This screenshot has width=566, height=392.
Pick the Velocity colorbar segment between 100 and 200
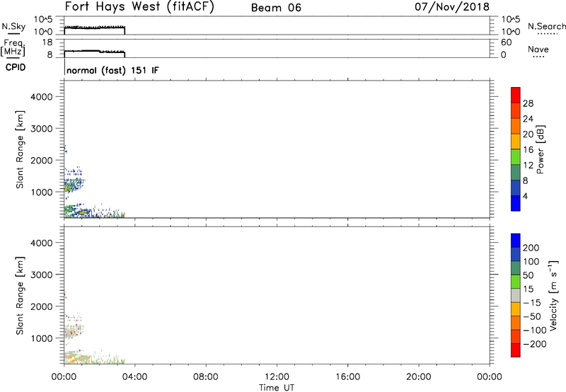[x=516, y=255]
